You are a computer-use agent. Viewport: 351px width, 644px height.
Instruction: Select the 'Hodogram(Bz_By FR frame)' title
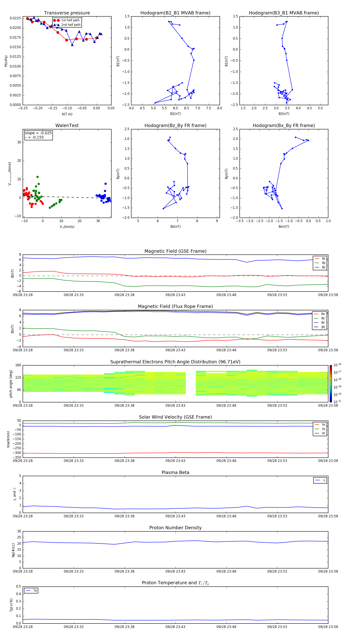tap(175, 125)
